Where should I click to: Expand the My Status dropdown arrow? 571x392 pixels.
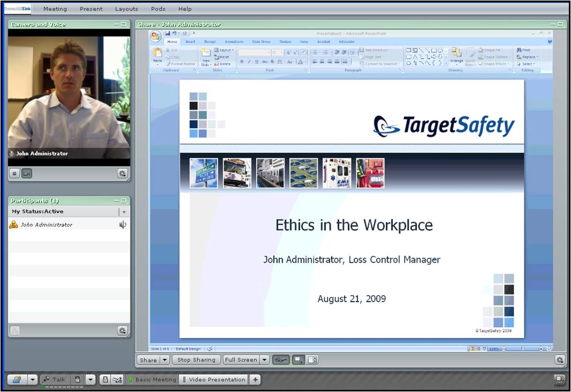pyautogui.click(x=124, y=212)
